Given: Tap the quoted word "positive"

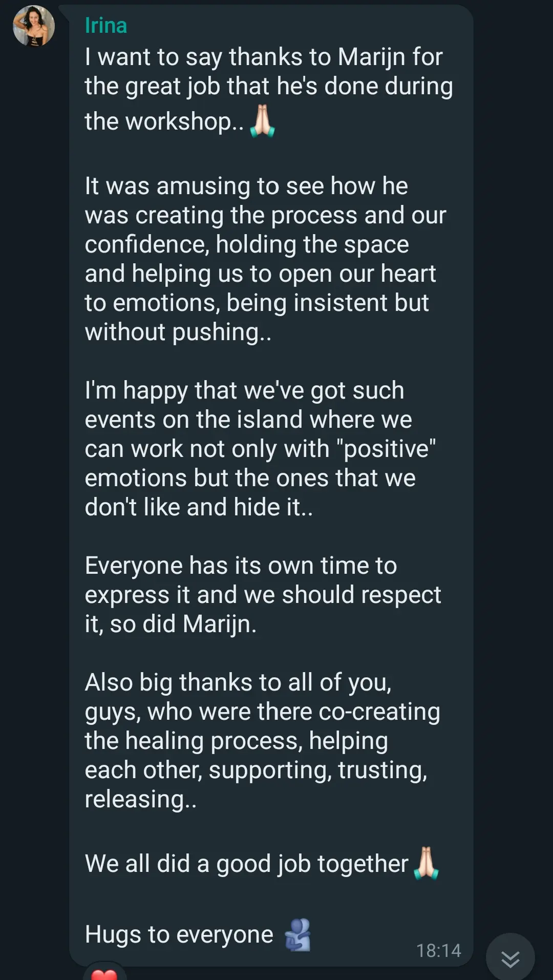Looking at the screenshot, I should [387, 449].
